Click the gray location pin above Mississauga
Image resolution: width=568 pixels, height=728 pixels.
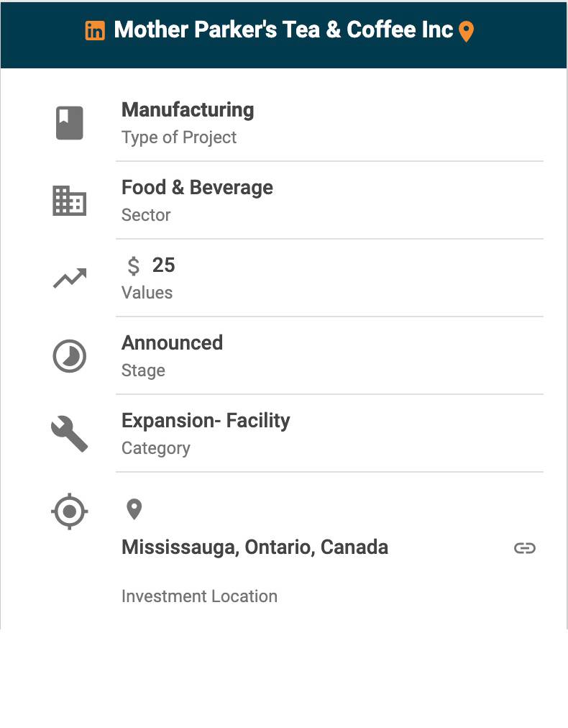134,509
